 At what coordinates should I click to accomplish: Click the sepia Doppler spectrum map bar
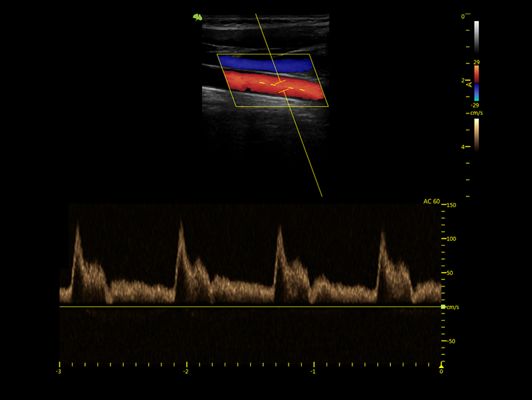476,135
